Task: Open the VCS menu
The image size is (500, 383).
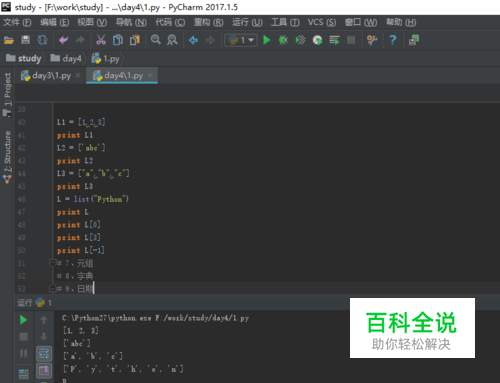Action: click(x=322, y=22)
